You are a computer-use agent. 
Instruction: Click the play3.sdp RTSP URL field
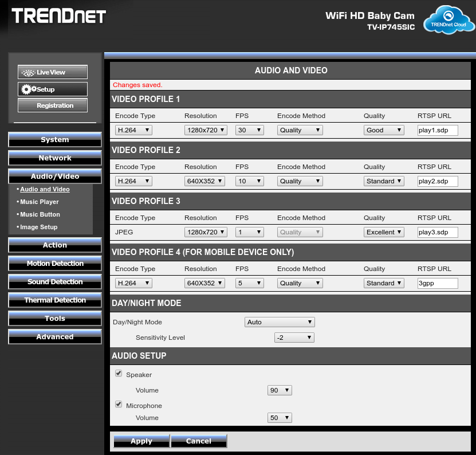tap(438, 232)
